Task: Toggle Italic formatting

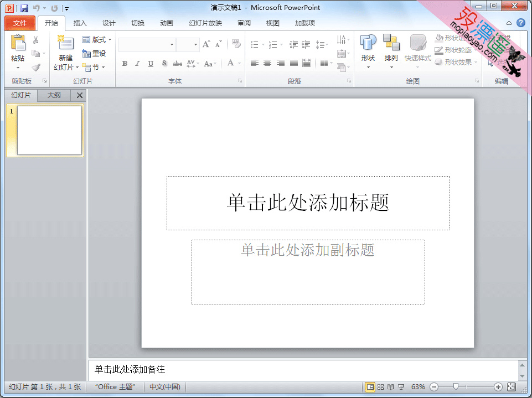Action: [x=137, y=64]
